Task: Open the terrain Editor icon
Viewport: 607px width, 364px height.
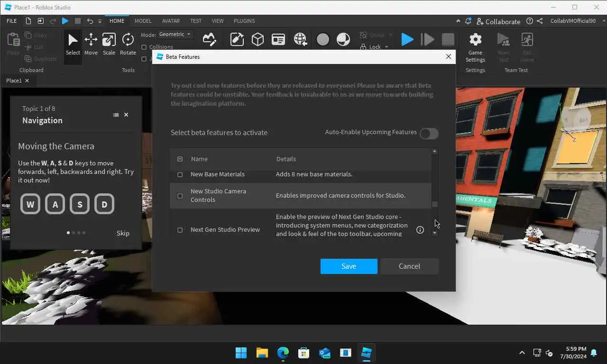Action: point(209,39)
